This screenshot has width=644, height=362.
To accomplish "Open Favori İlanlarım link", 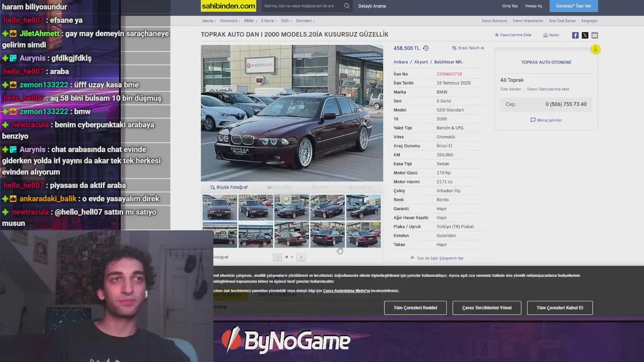I will tap(494, 21).
